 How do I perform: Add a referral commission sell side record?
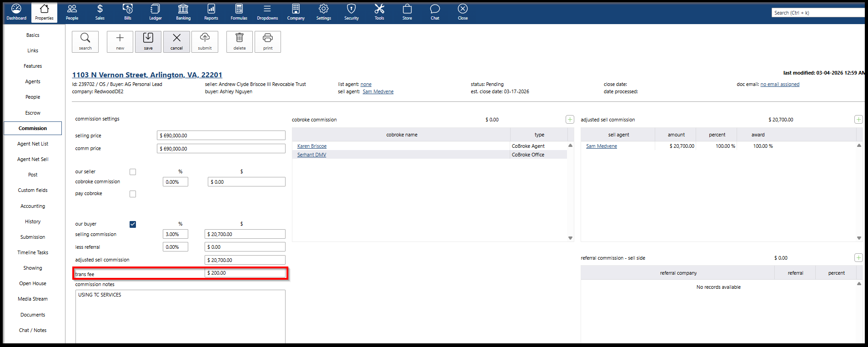pos(858,258)
